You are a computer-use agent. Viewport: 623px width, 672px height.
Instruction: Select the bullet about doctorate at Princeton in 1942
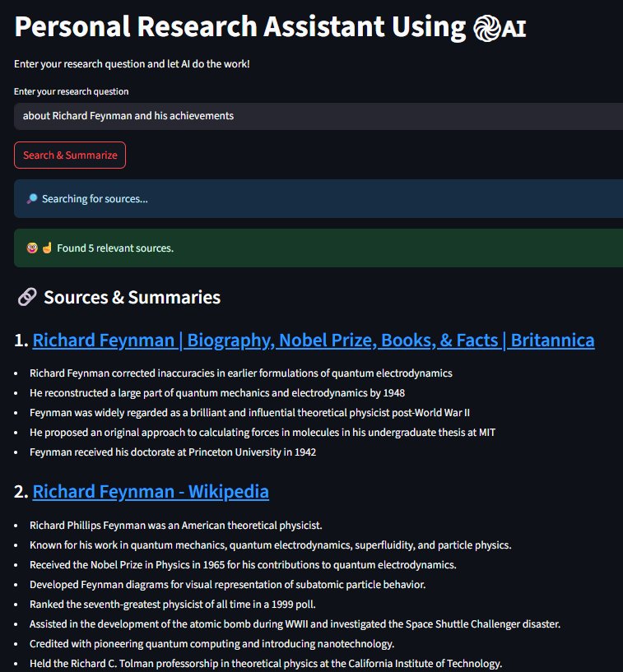tap(173, 452)
